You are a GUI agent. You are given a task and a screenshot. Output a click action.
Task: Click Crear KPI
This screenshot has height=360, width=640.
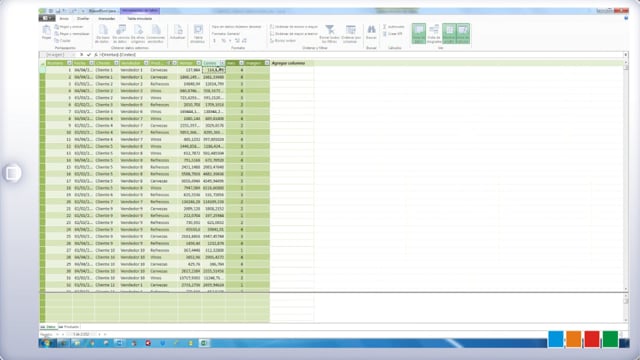[392, 34]
